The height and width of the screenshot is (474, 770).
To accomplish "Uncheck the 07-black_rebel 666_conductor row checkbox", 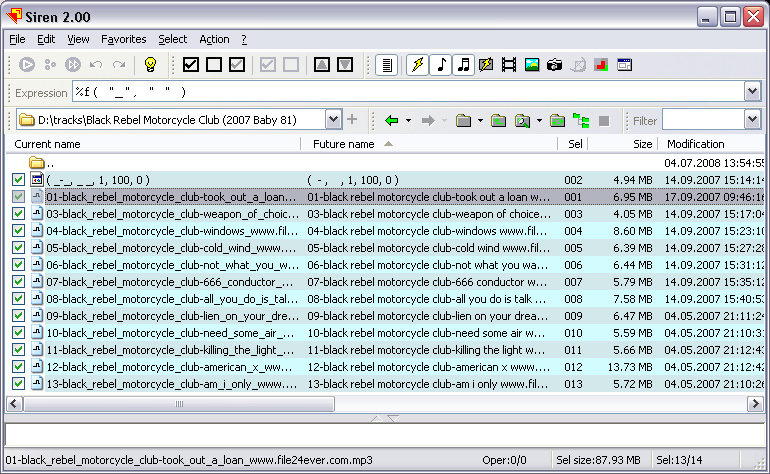I will [x=18, y=281].
